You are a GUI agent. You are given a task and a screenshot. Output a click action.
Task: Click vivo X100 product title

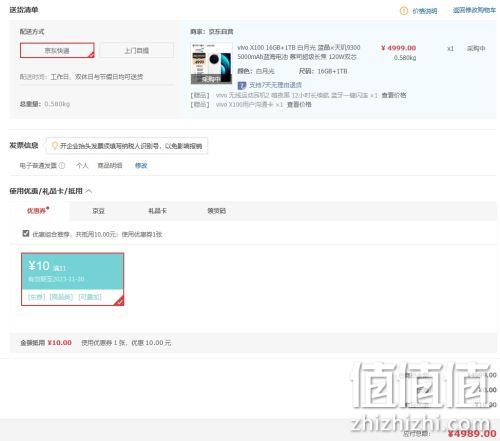[299, 52]
